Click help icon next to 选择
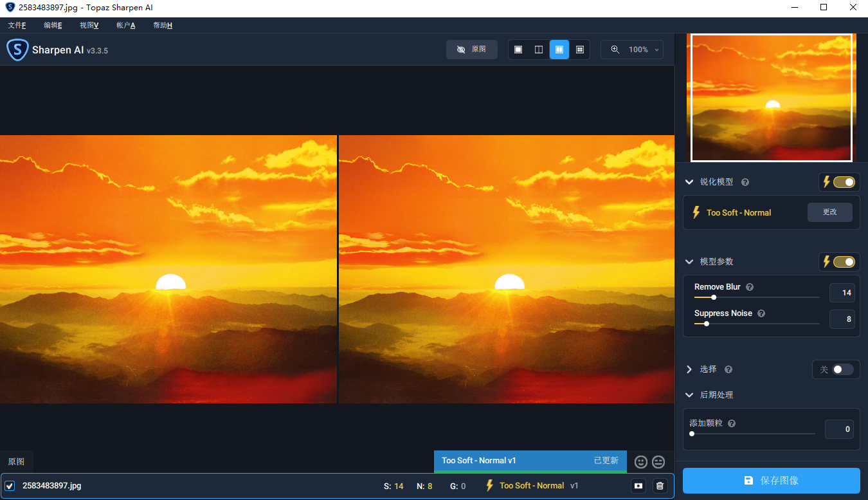The width and height of the screenshot is (868, 500). point(728,369)
